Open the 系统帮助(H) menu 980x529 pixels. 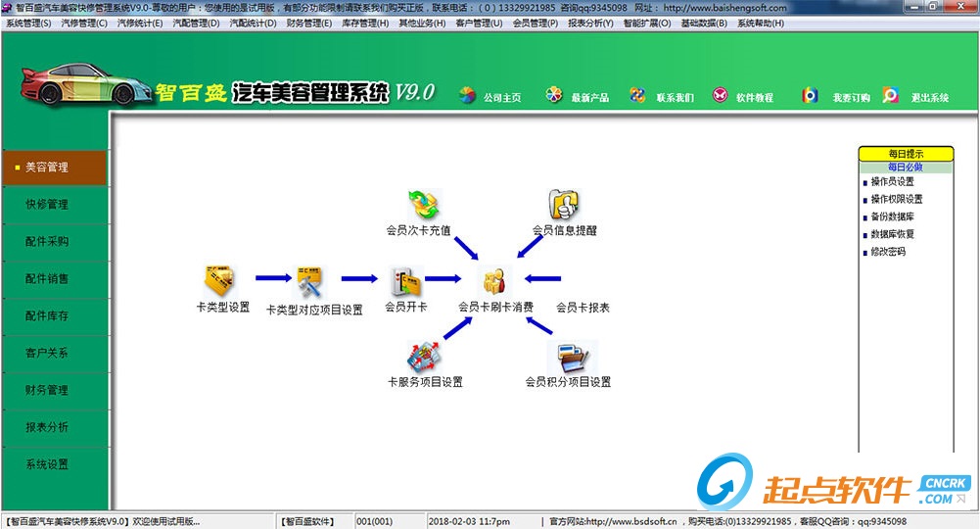(761, 24)
